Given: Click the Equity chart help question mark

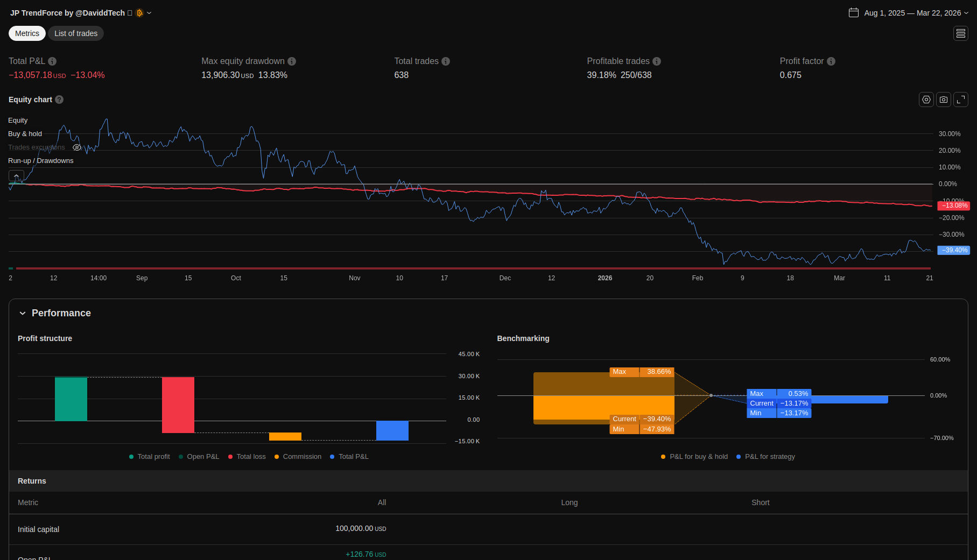Looking at the screenshot, I should coord(59,100).
